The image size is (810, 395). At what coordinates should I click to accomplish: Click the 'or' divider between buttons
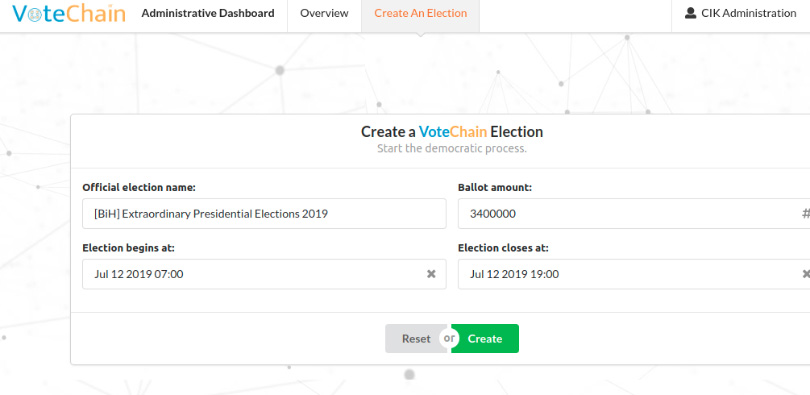coord(449,338)
